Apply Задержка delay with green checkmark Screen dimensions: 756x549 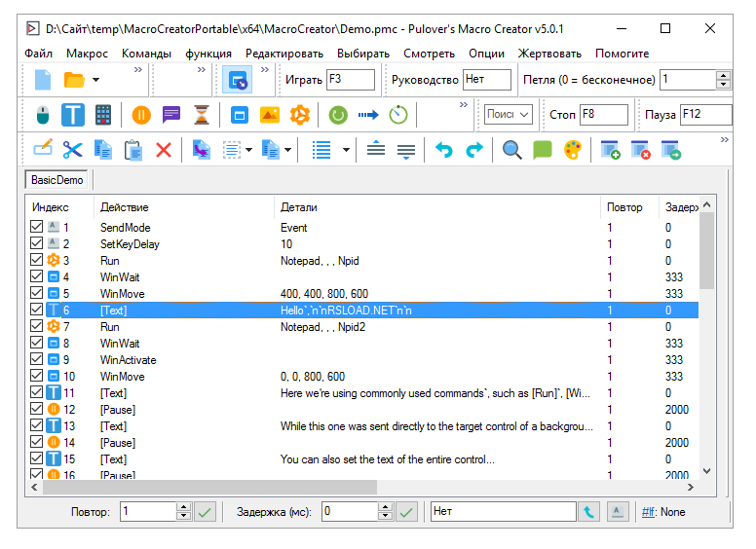(406, 512)
